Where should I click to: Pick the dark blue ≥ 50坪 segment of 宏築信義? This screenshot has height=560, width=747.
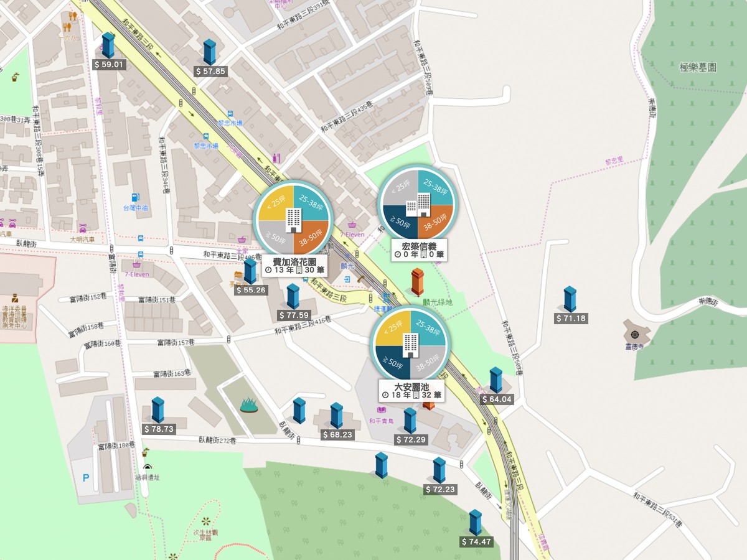[x=400, y=222]
